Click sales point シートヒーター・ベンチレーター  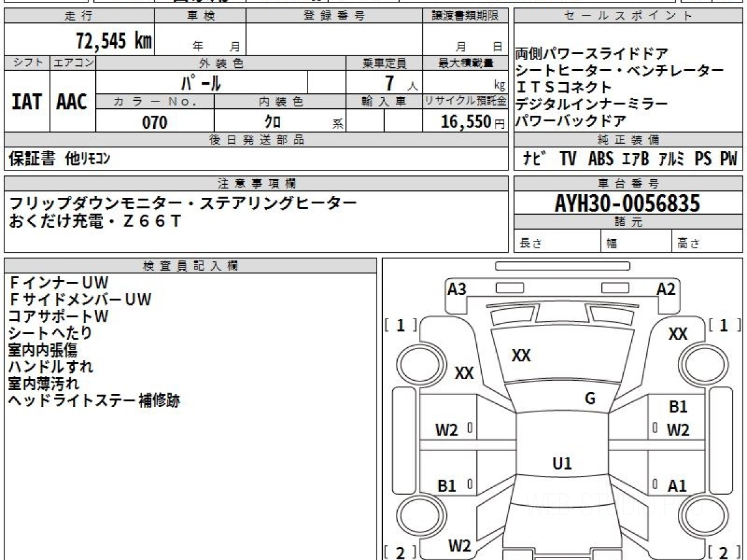[x=619, y=71]
